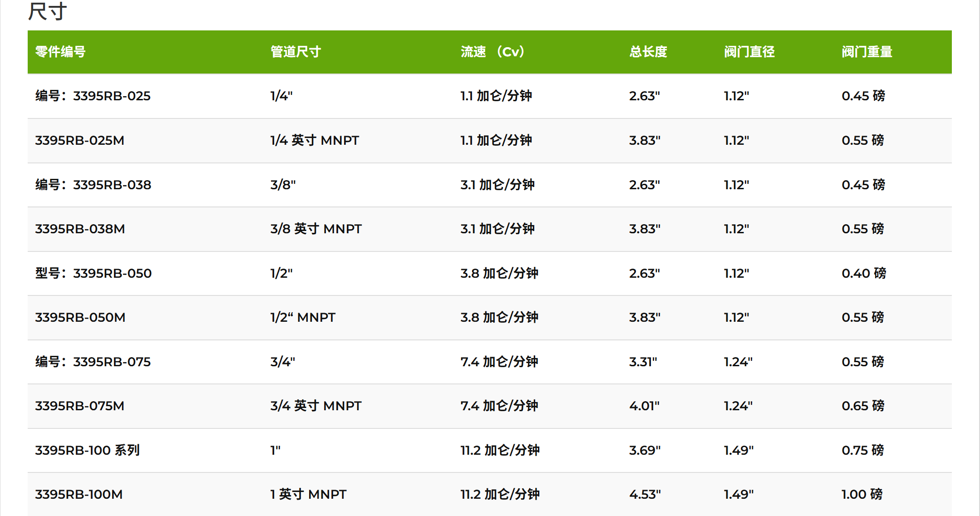The height and width of the screenshot is (516, 980).
Task: Click total length 3.31" cell
Action: [x=643, y=362]
